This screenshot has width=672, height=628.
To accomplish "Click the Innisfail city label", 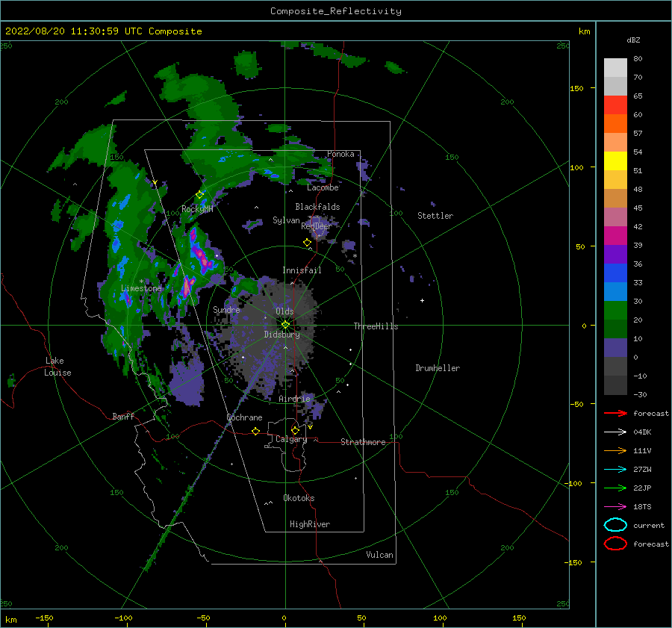I will (x=302, y=270).
